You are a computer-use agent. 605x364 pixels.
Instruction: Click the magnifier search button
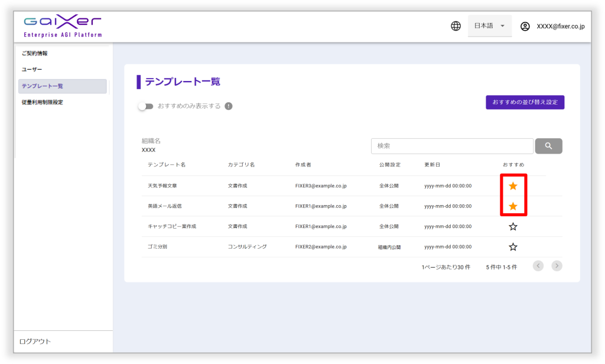pyautogui.click(x=548, y=146)
